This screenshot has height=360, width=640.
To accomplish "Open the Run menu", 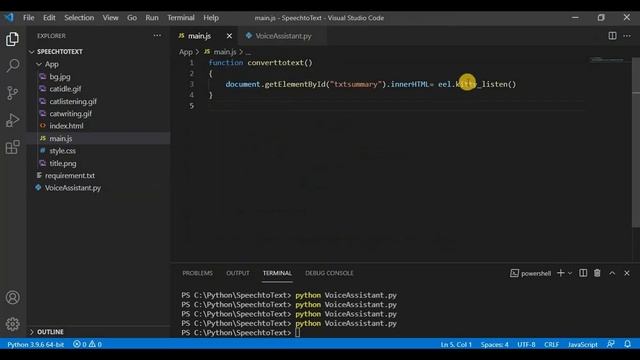I will point(152,18).
